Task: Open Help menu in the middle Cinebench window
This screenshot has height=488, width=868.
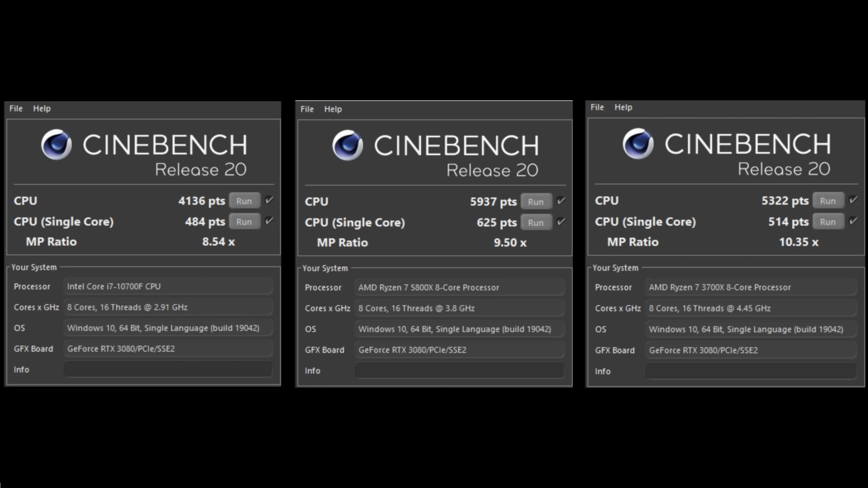Action: pyautogui.click(x=333, y=109)
